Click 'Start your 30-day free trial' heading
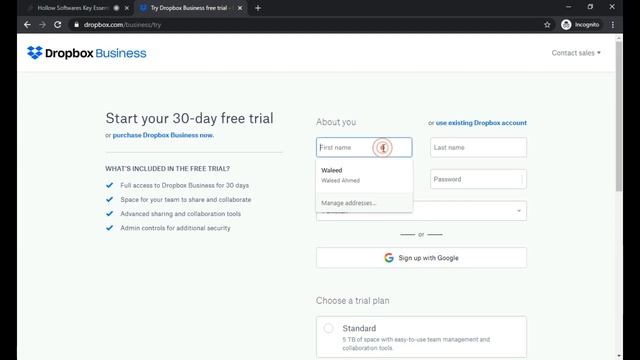 point(189,118)
